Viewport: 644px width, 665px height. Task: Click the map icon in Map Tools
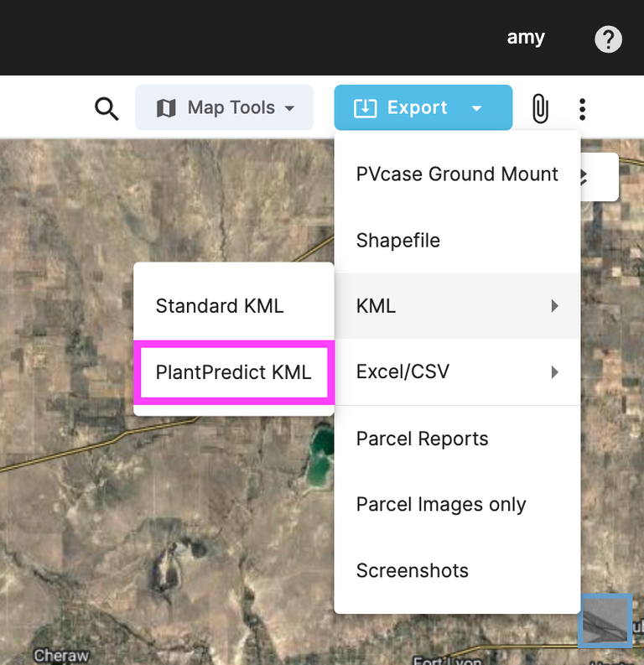click(x=166, y=108)
